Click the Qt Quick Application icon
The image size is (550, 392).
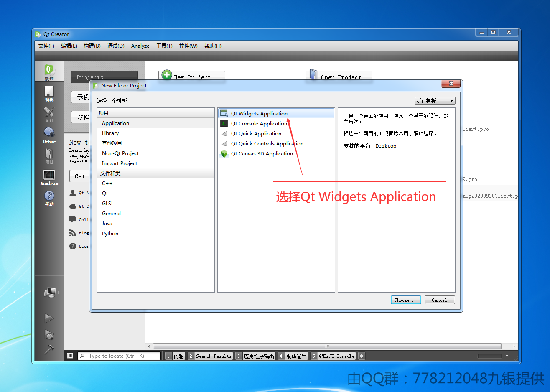pyautogui.click(x=224, y=133)
